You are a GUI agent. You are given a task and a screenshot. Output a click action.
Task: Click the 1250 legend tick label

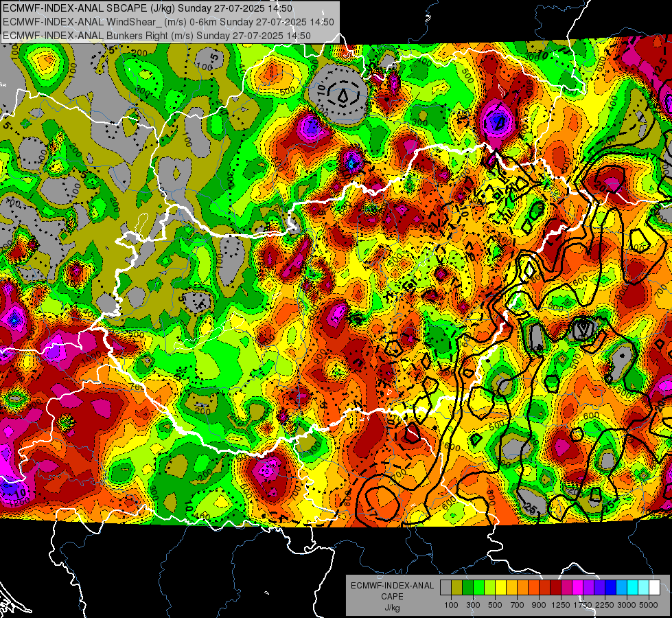tap(561, 605)
